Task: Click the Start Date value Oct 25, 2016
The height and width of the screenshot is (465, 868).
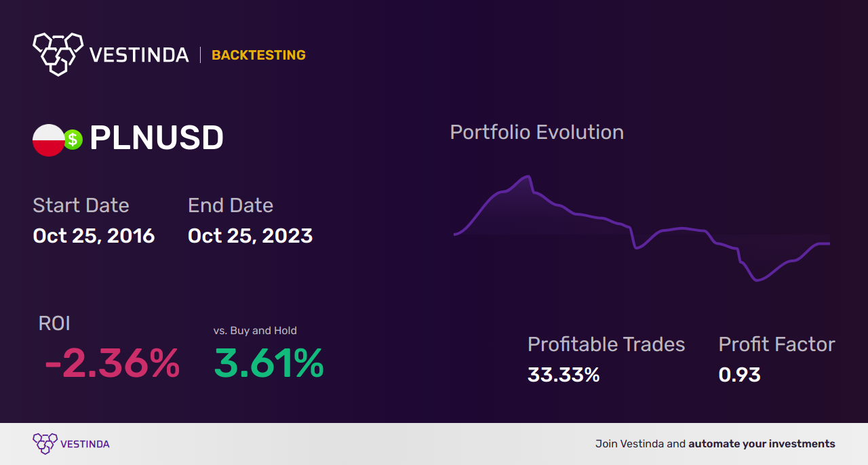Action: 94,236
